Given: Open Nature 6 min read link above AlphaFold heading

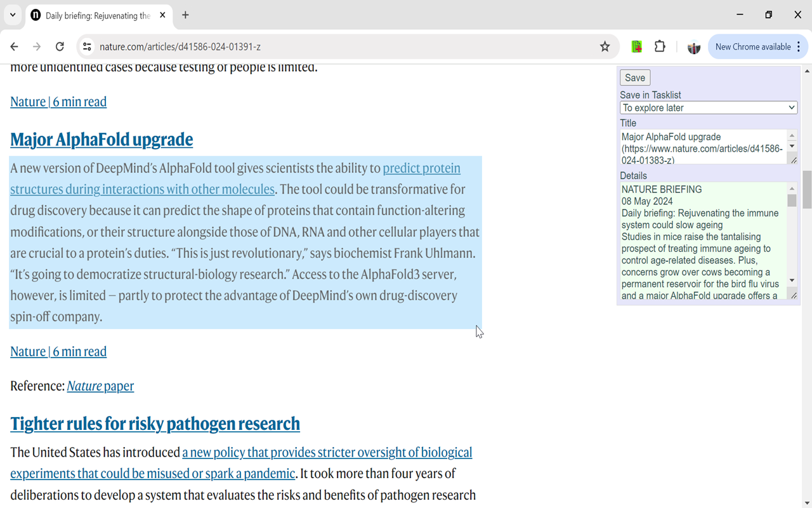Looking at the screenshot, I should point(58,102).
